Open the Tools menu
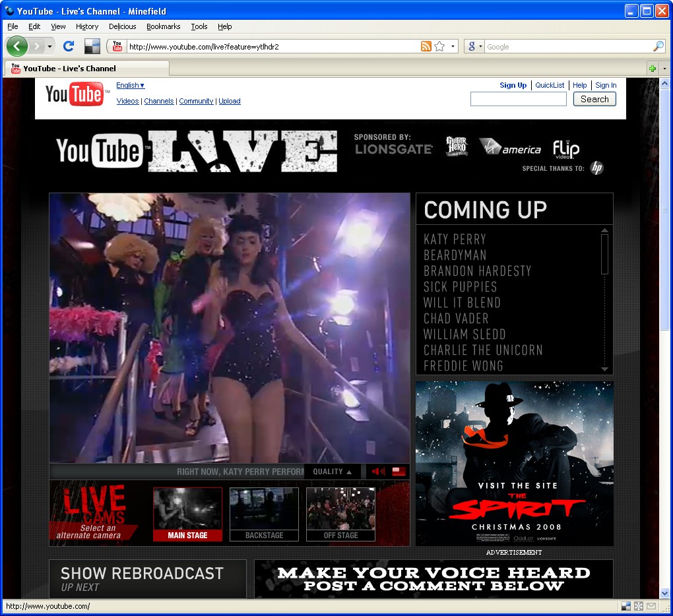Image resolution: width=673 pixels, height=616 pixels. [x=199, y=26]
